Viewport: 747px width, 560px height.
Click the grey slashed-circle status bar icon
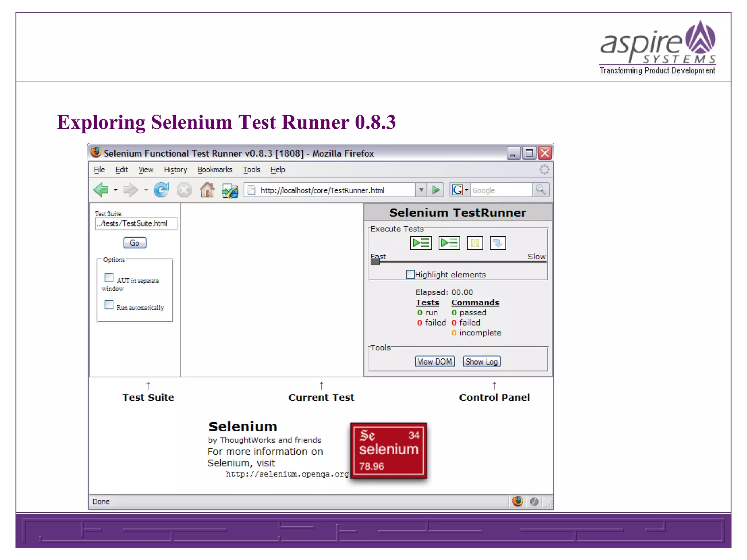point(534,502)
